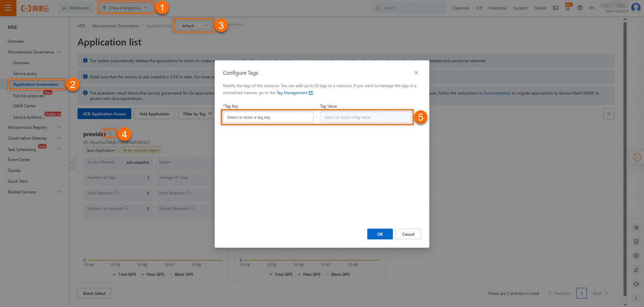
Task: Focus the top Search field
Action: pyautogui.click(x=409, y=8)
